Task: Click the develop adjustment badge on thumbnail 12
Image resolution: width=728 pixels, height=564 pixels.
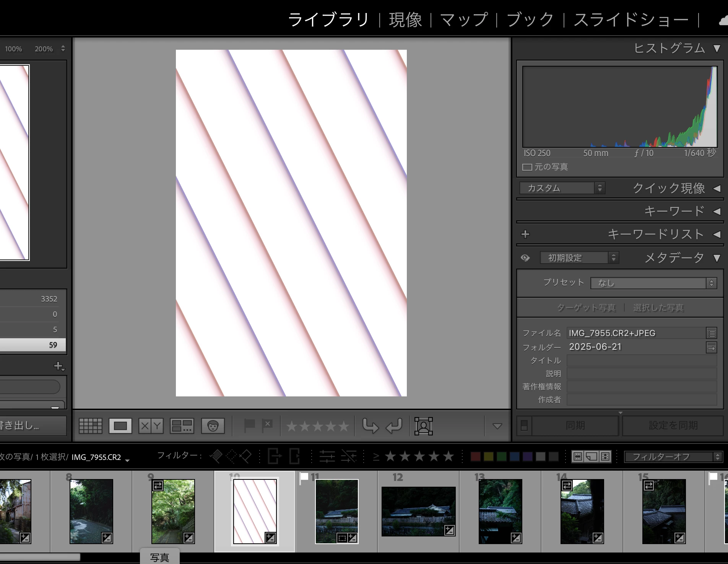Action: pos(450,530)
